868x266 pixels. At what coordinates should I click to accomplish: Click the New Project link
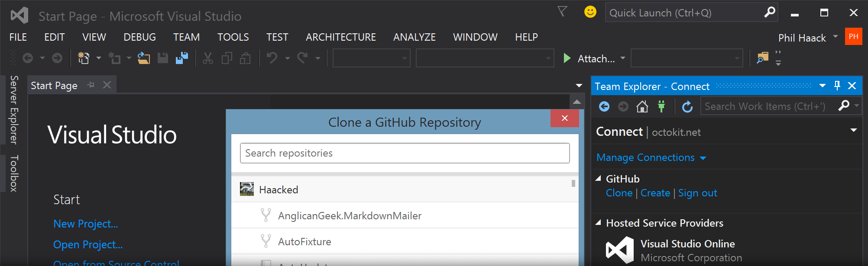click(x=85, y=224)
